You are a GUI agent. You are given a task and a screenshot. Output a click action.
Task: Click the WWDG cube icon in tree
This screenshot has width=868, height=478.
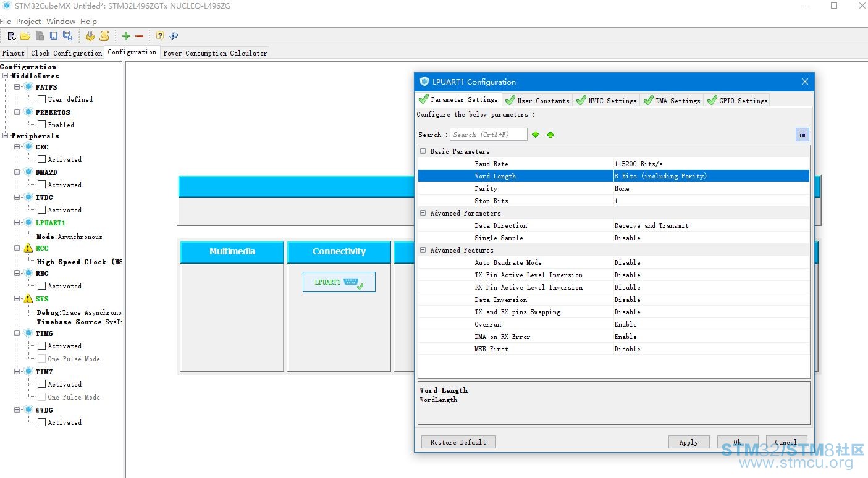pyautogui.click(x=28, y=410)
